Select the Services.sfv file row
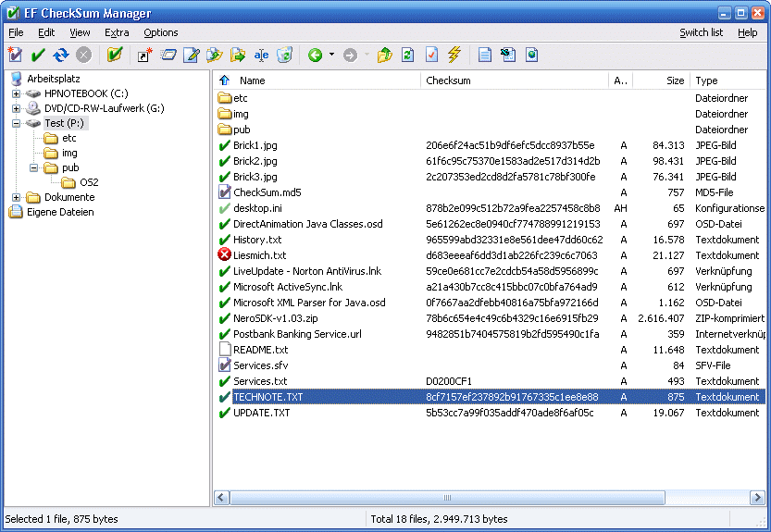 pyautogui.click(x=490, y=365)
